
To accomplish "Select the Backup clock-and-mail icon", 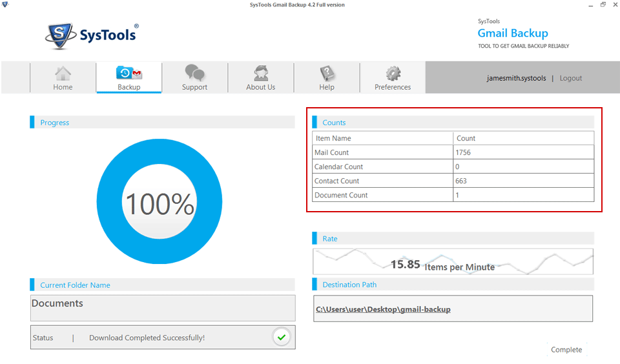I will (x=129, y=73).
